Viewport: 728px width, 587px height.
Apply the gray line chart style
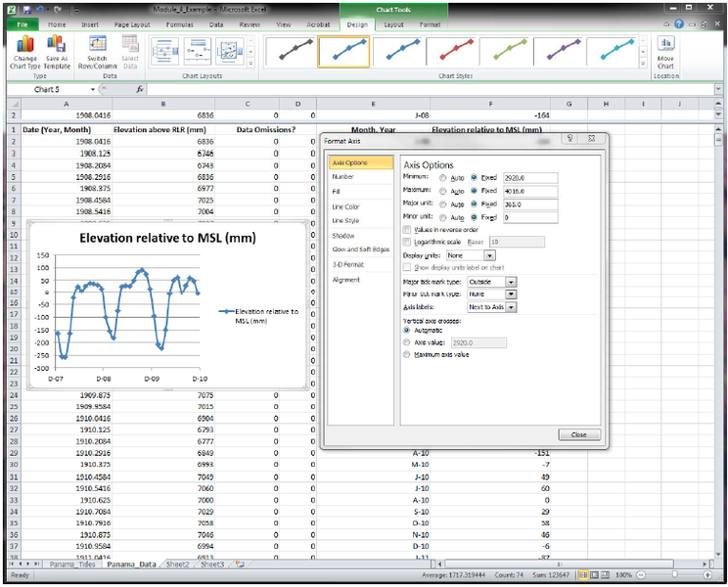[291, 51]
